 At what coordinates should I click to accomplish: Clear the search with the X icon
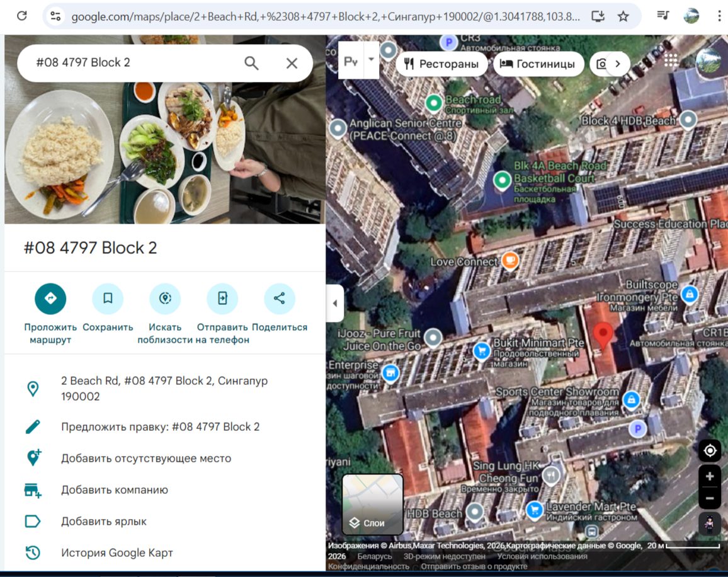[292, 63]
